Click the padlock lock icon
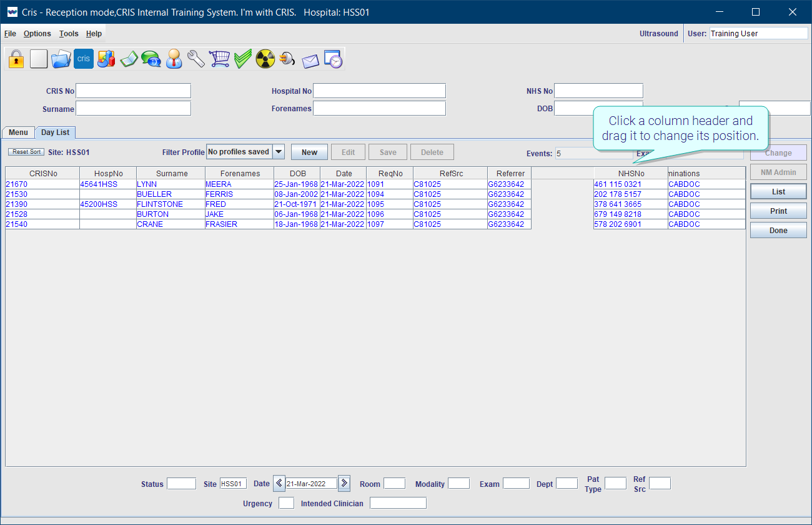812x525 pixels. (16, 59)
